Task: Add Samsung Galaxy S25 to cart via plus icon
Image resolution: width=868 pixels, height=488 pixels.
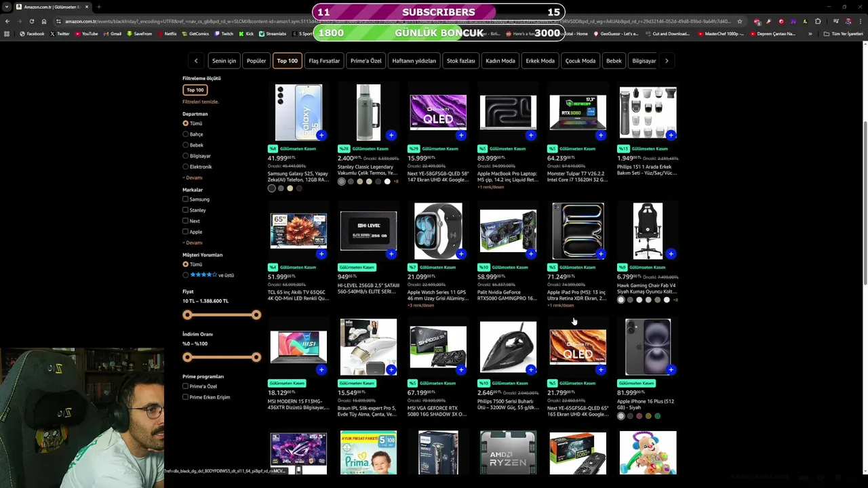Action: coord(321,135)
